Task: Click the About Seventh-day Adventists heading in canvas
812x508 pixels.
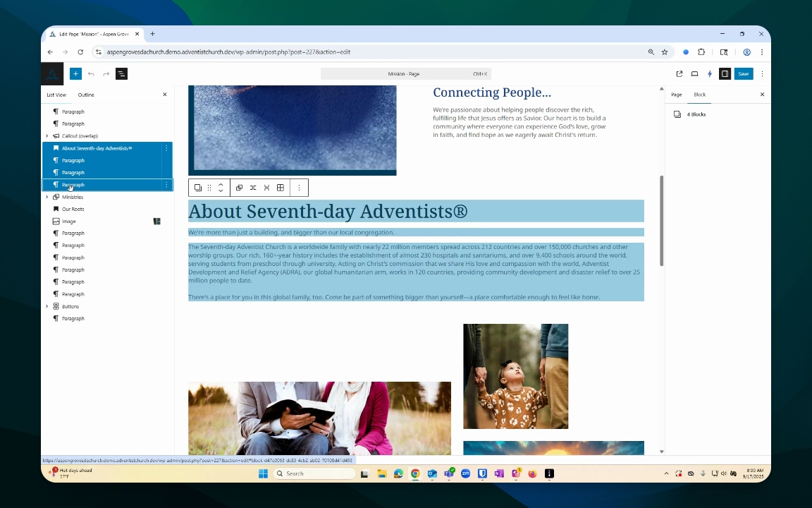Action: [x=328, y=211]
